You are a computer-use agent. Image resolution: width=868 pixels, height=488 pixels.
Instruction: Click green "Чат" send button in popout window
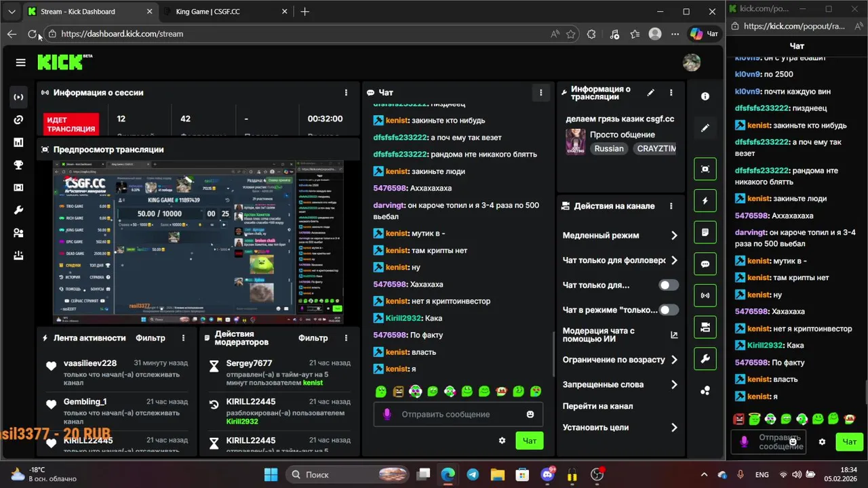pyautogui.click(x=850, y=441)
